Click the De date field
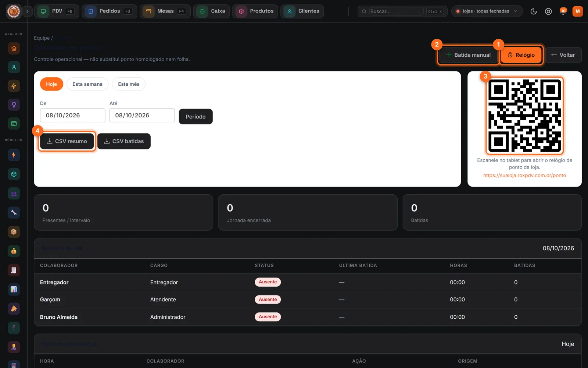This screenshot has height=368, width=588. pyautogui.click(x=72, y=115)
